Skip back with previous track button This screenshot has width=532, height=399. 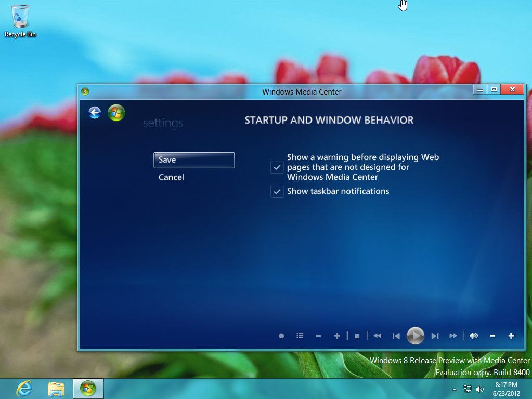tap(396, 336)
